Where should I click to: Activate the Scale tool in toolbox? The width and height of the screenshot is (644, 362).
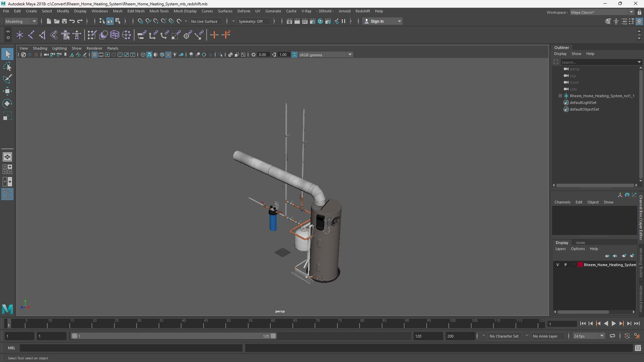[x=7, y=116]
